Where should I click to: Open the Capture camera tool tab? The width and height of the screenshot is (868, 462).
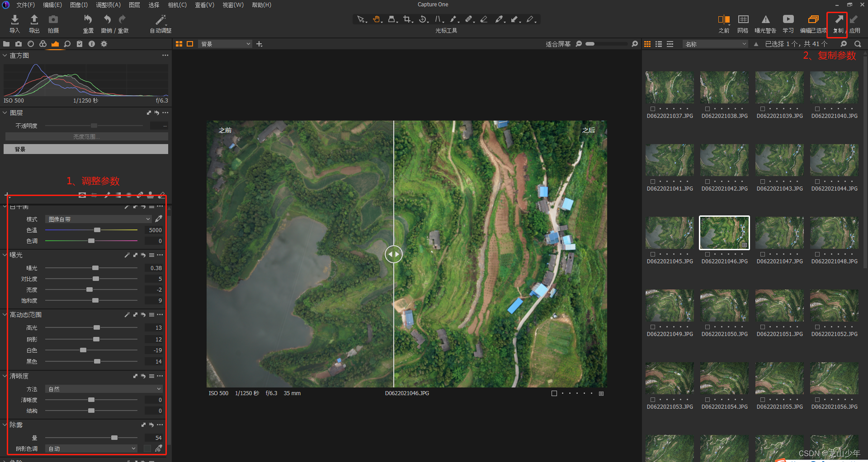point(19,44)
